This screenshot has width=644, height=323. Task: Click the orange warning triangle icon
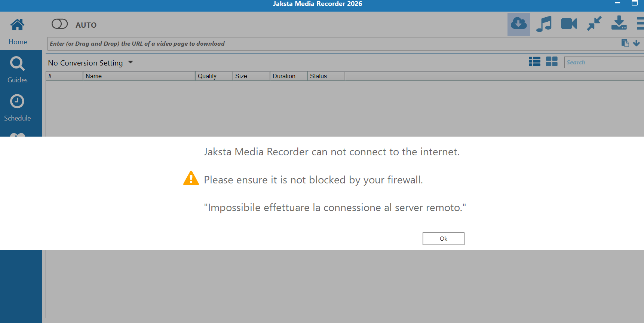point(191,179)
